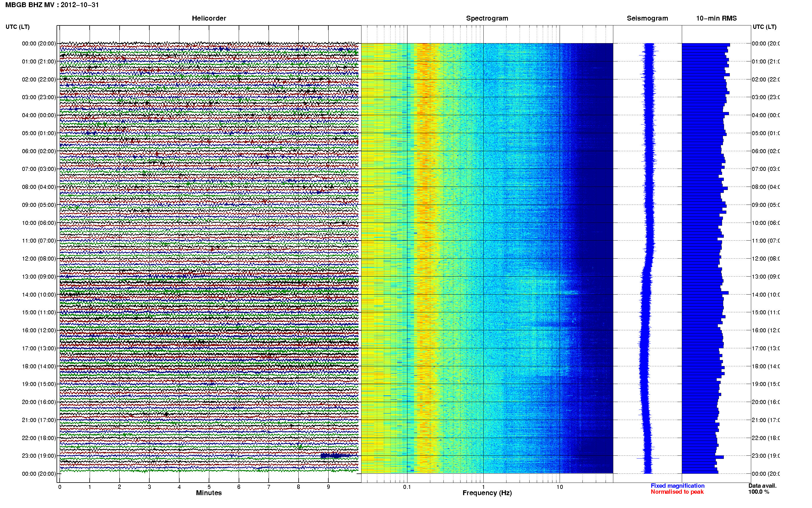Click the title "MBGB BHZ MV : 2012-10-31"

pyautogui.click(x=52, y=5)
